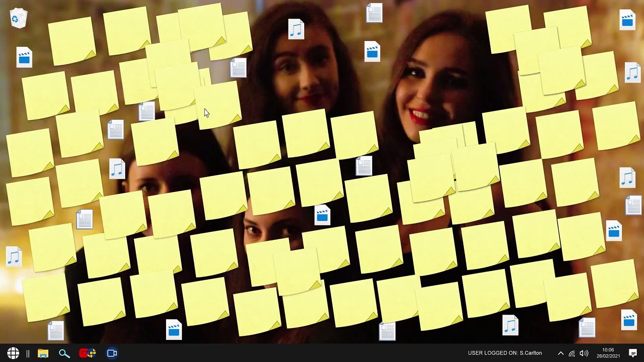The height and width of the screenshot is (362, 644).
Task: Select the music file between the two upper faces
Action: [x=296, y=29]
